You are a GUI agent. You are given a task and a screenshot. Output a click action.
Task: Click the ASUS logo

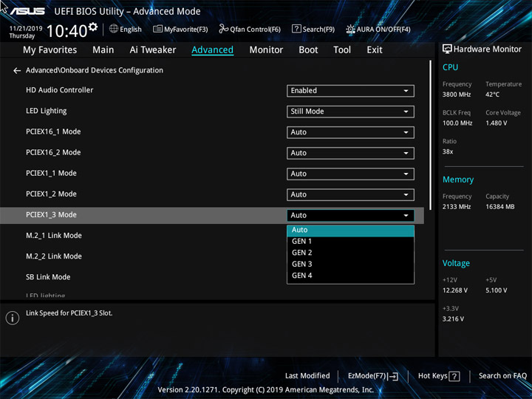coord(27,11)
